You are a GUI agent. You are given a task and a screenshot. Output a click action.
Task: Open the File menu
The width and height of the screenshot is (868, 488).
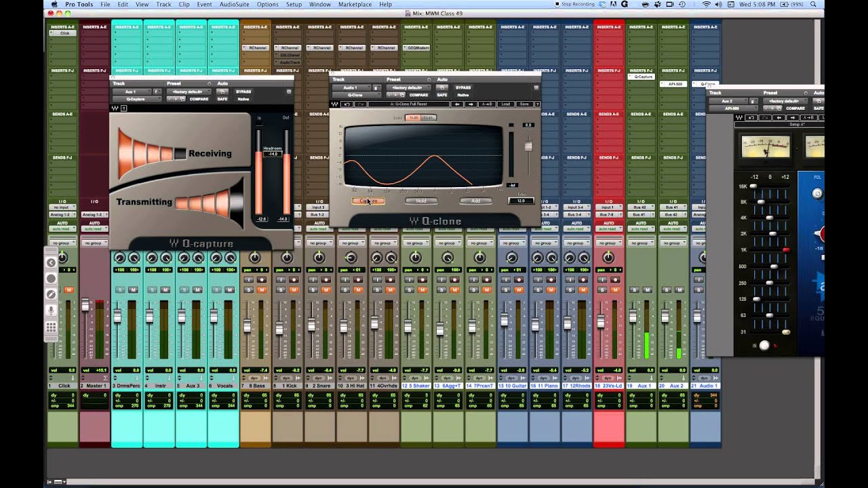[105, 4]
